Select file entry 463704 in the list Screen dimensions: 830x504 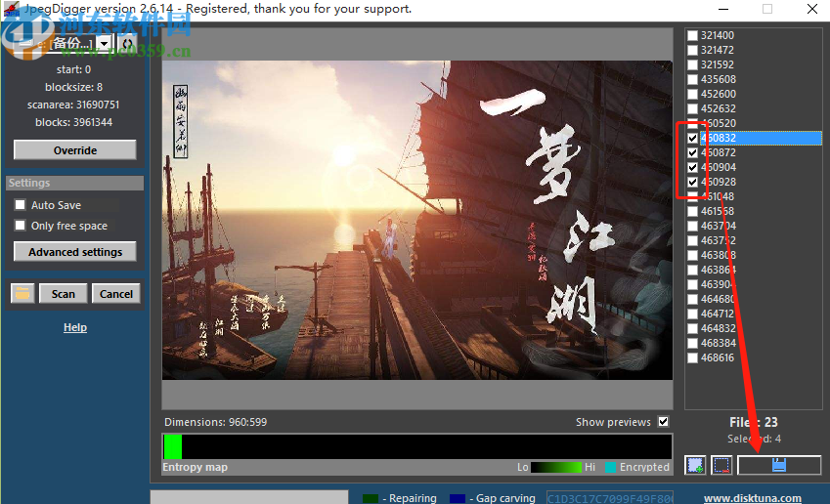click(x=719, y=226)
